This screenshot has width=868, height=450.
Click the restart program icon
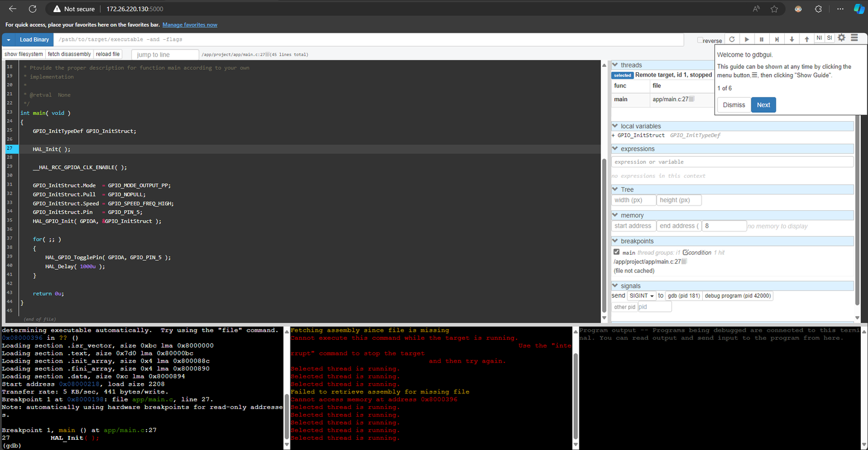732,39
